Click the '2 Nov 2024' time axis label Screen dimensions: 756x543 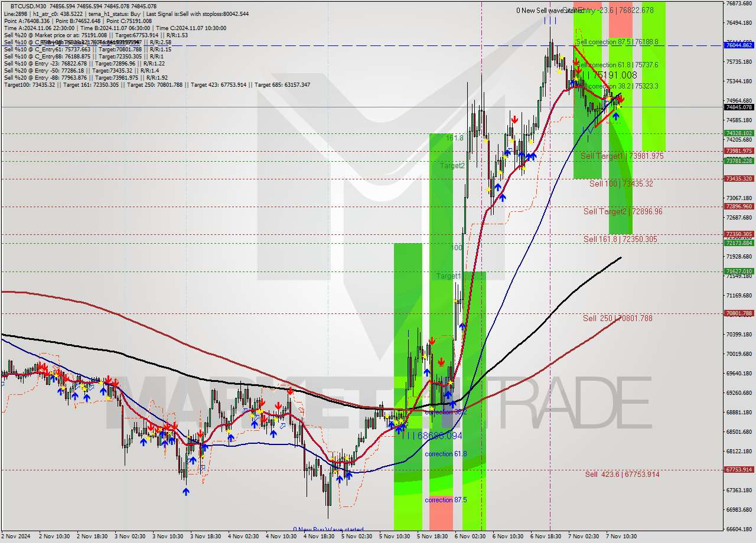tap(16, 537)
